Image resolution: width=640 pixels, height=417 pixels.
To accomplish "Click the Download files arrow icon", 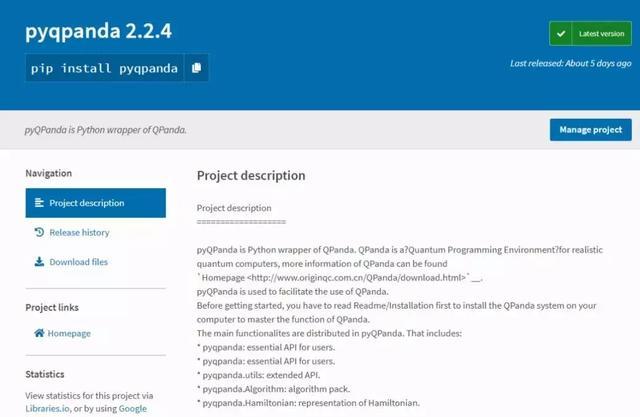I will [39, 262].
